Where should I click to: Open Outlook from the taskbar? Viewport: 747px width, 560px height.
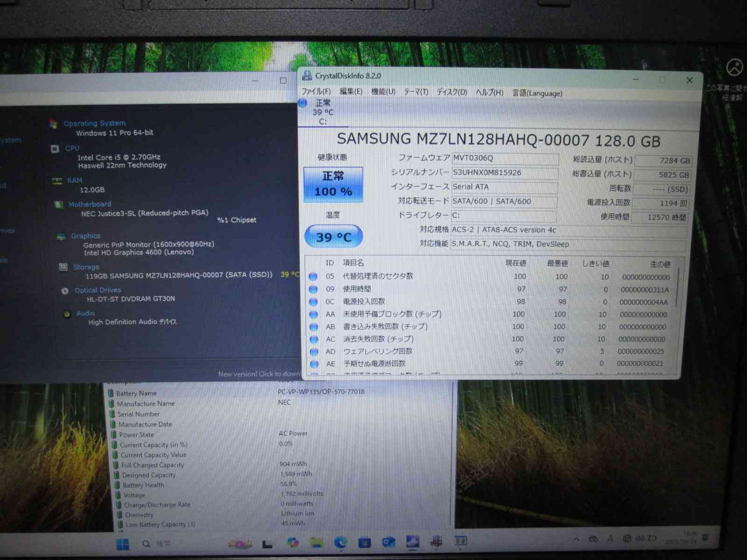click(388, 542)
